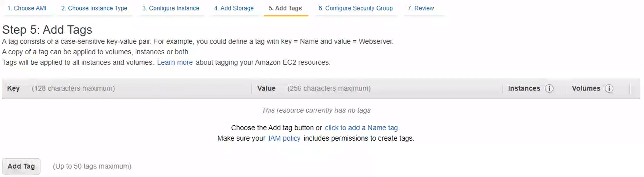
Task: Go to the Choose AMI step
Action: [x=27, y=8]
